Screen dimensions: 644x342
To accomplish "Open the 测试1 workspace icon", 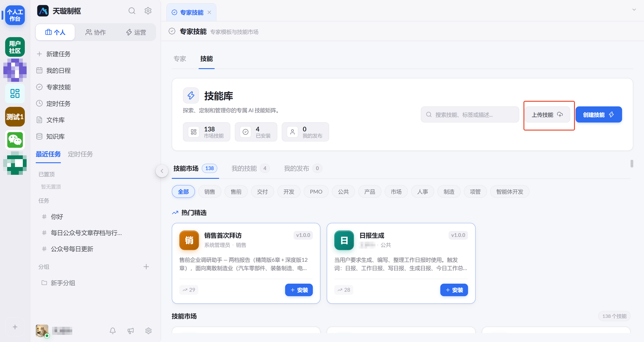I will 15,117.
